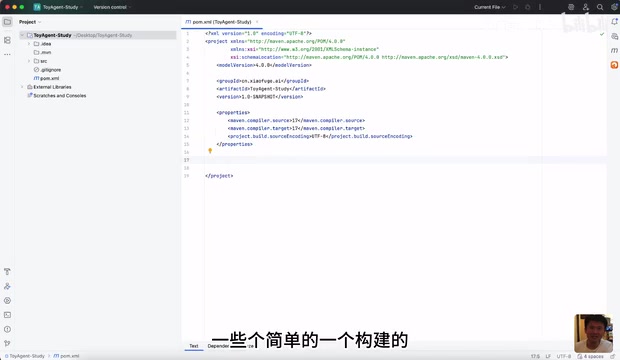Click the version 1.0-SNAPSHOT line

pyautogui.click(x=259, y=97)
